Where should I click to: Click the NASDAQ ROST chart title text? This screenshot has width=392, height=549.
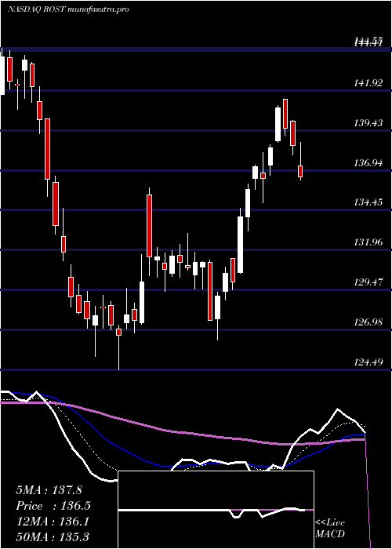coord(68,9)
